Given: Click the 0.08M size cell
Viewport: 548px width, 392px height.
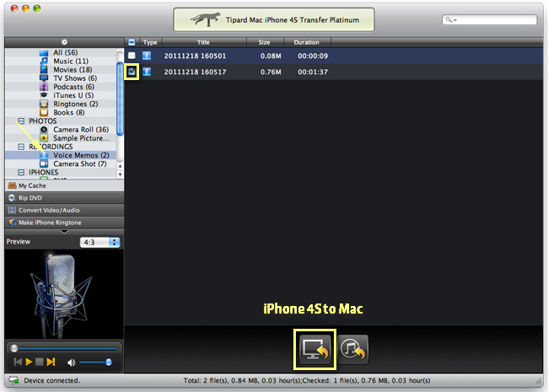Looking at the screenshot, I should (271, 56).
